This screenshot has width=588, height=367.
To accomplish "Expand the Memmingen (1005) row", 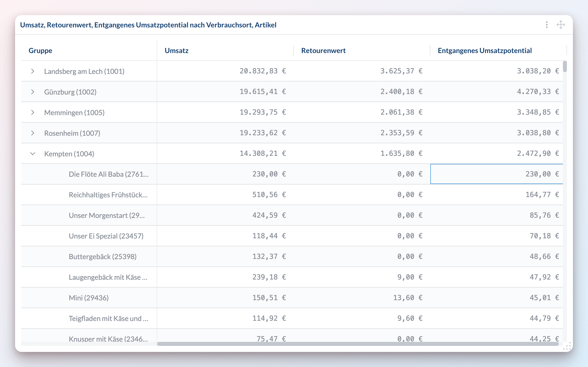I will click(33, 112).
